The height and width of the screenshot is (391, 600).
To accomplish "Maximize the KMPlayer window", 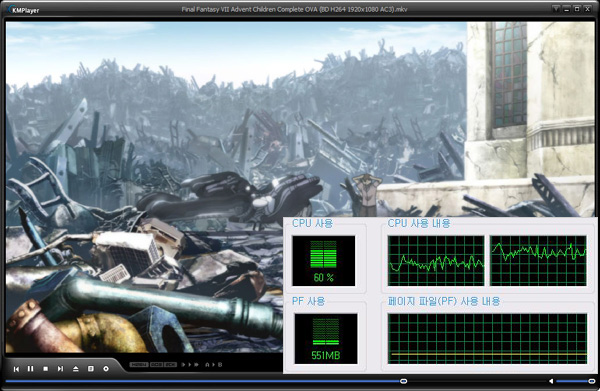I will (577, 8).
